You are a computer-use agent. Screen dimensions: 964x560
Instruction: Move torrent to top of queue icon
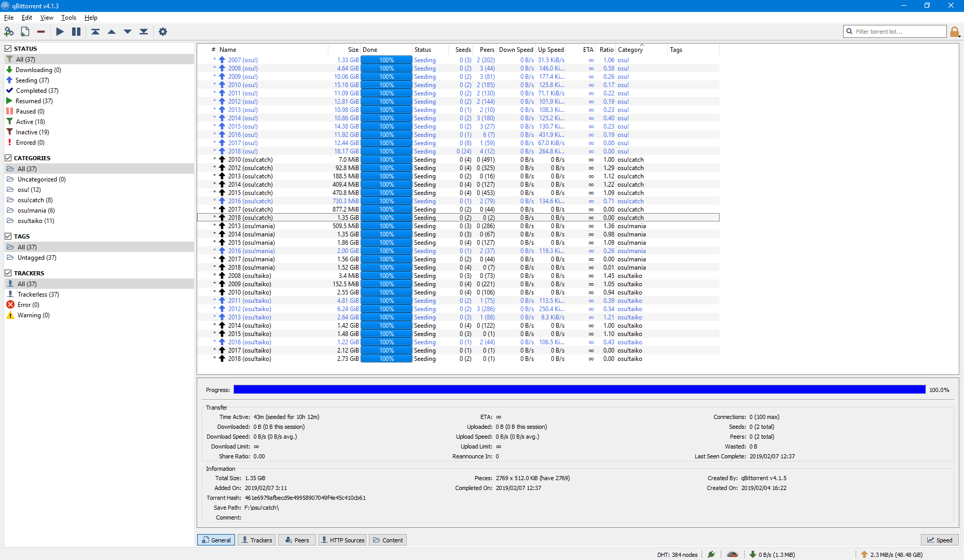(x=95, y=32)
